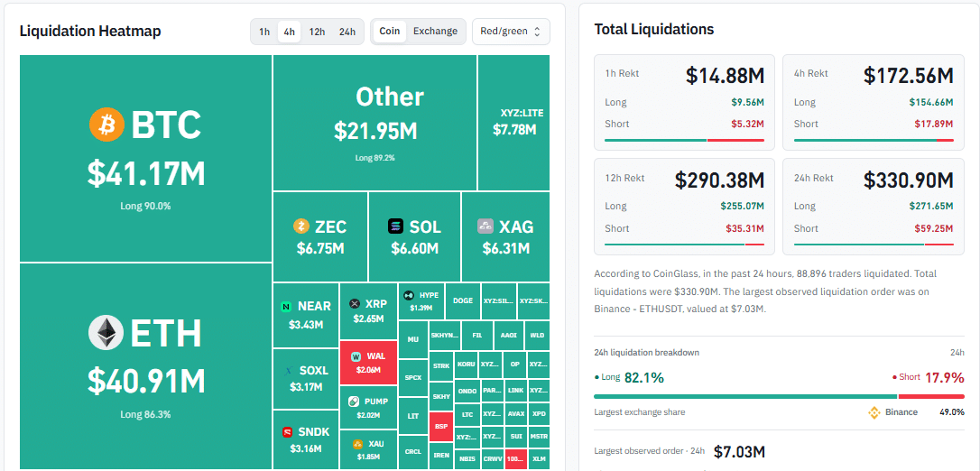Click the AVAX heatmap tile

pos(515,414)
